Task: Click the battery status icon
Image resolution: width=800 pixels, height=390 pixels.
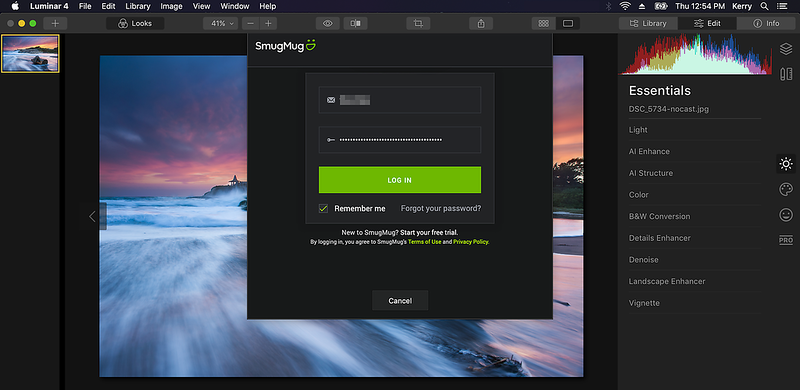Action: (x=661, y=6)
